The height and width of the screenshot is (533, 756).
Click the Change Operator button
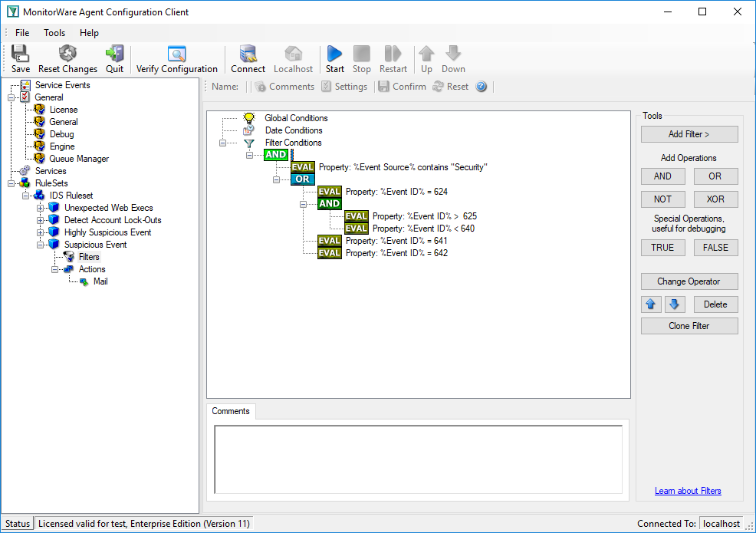689,281
